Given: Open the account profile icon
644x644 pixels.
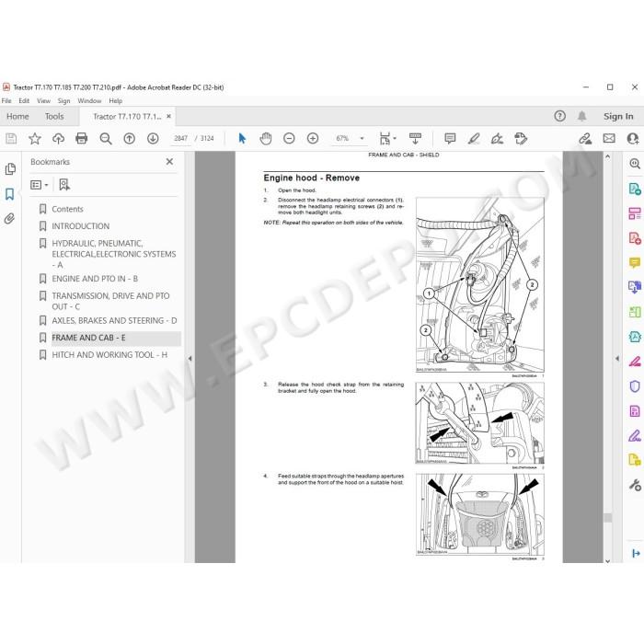Looking at the screenshot, I should pos(633,139).
